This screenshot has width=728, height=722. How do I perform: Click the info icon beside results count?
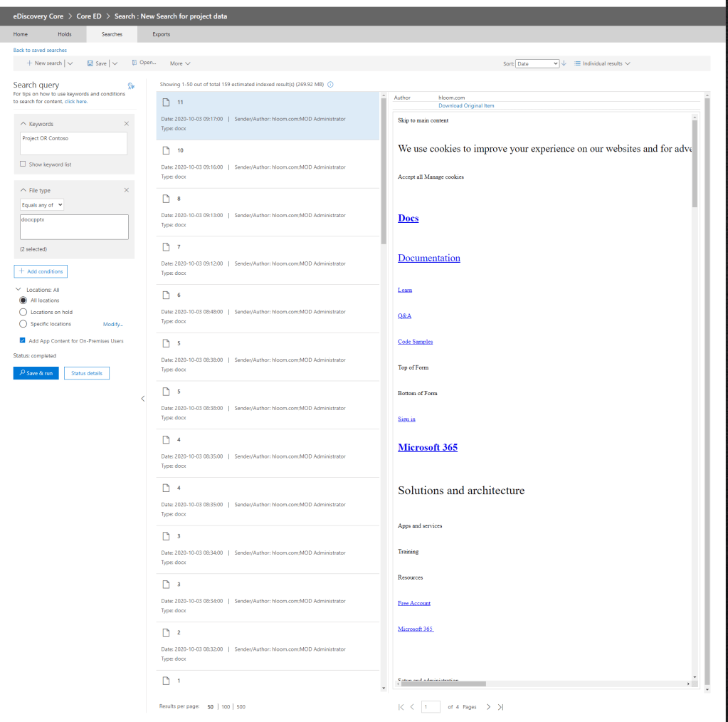point(330,84)
